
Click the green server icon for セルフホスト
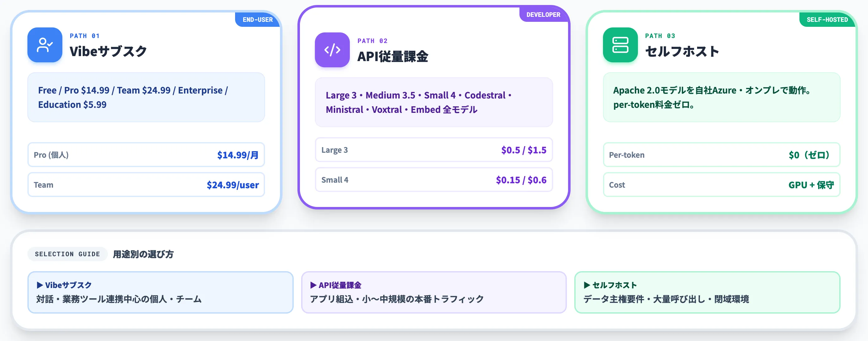[x=620, y=45]
